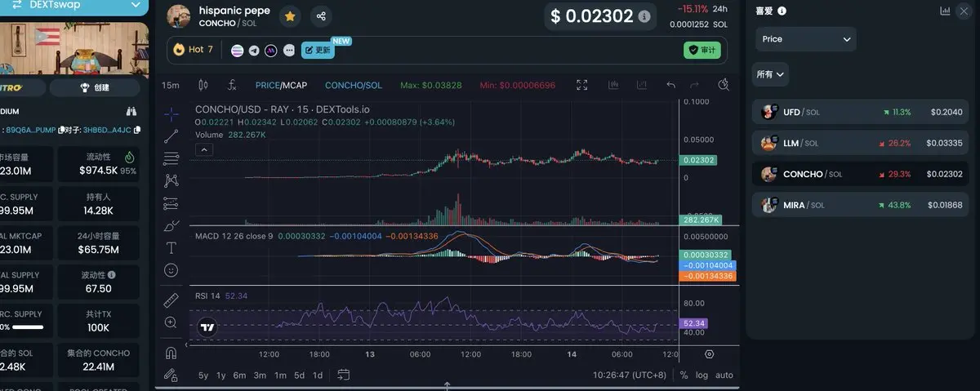Toggle lock all drawing tools
The height and width of the screenshot is (391, 980).
point(171,375)
